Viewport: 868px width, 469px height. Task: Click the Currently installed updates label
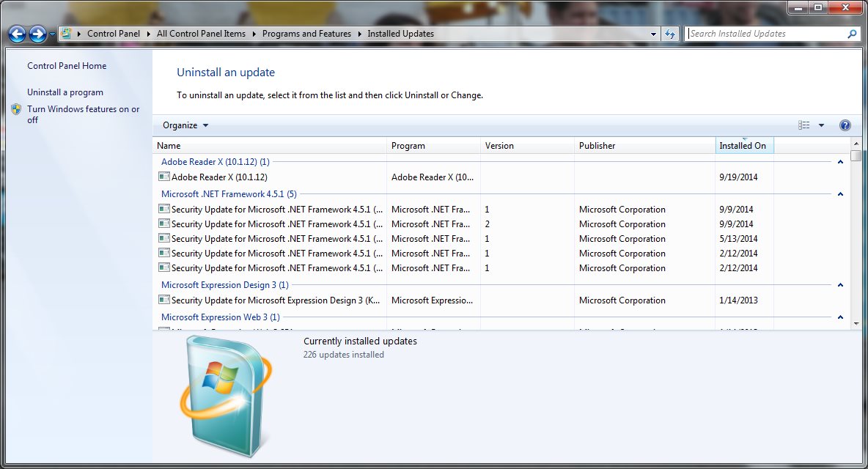pyautogui.click(x=360, y=341)
